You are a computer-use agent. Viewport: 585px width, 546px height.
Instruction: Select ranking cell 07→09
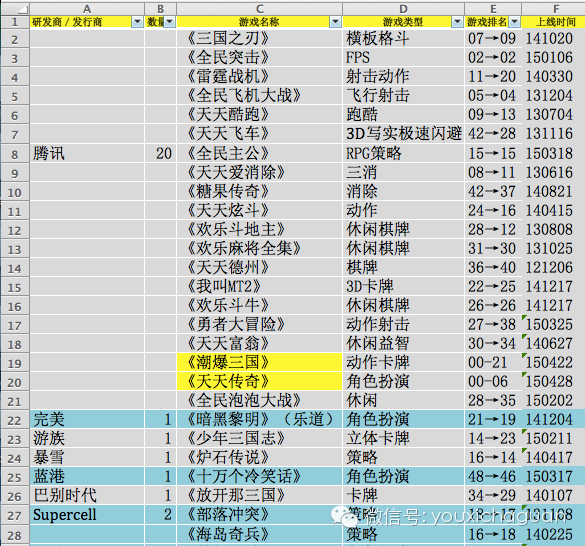[x=493, y=38]
